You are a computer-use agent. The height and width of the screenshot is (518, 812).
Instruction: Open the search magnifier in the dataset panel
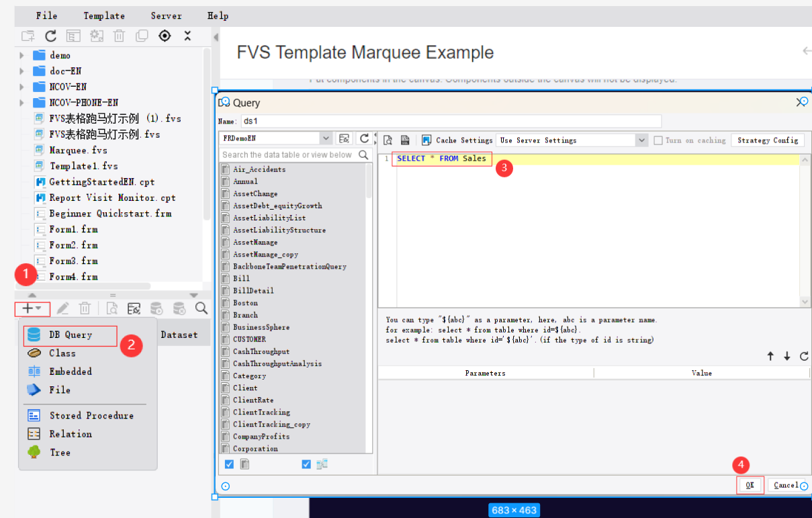tap(201, 308)
